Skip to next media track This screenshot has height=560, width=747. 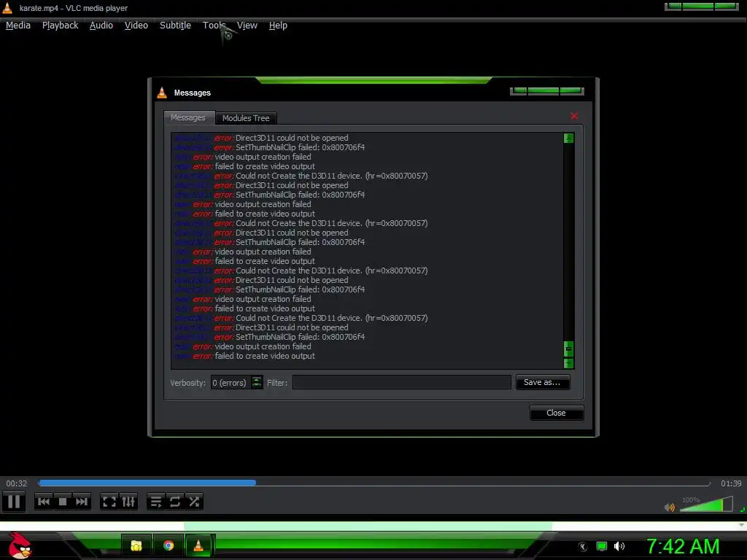82,502
